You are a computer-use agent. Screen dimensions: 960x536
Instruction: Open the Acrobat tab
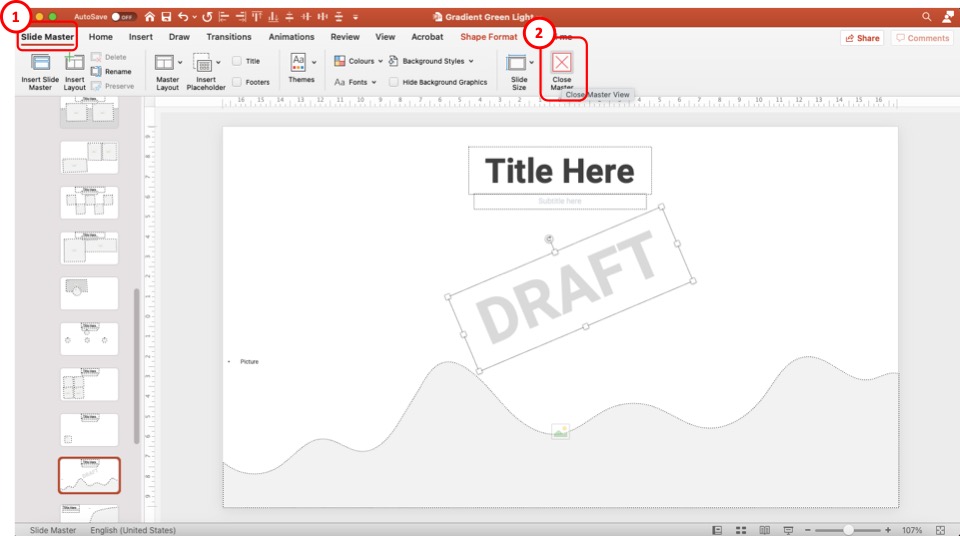click(x=427, y=37)
